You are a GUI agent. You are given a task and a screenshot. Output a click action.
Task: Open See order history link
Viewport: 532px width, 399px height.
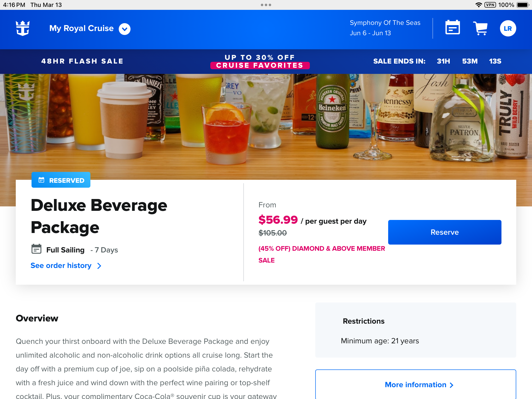pos(61,266)
